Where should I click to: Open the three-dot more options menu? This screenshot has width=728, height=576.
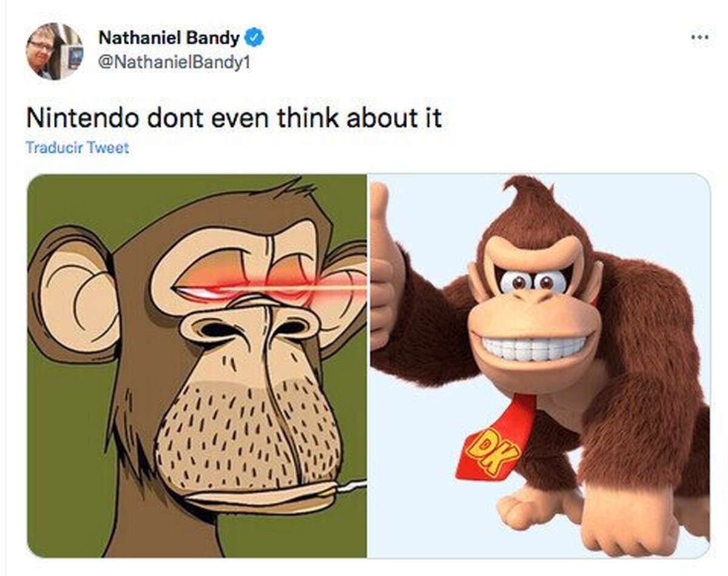pyautogui.click(x=700, y=37)
